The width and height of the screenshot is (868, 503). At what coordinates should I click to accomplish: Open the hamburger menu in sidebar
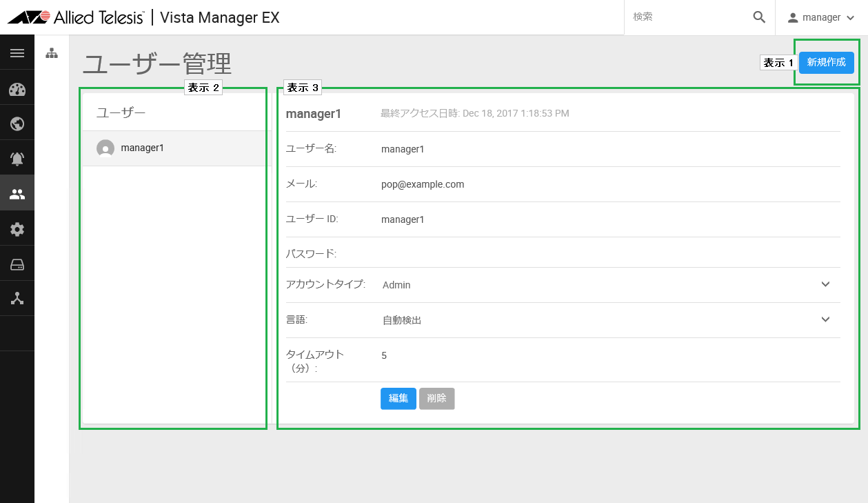[x=17, y=53]
